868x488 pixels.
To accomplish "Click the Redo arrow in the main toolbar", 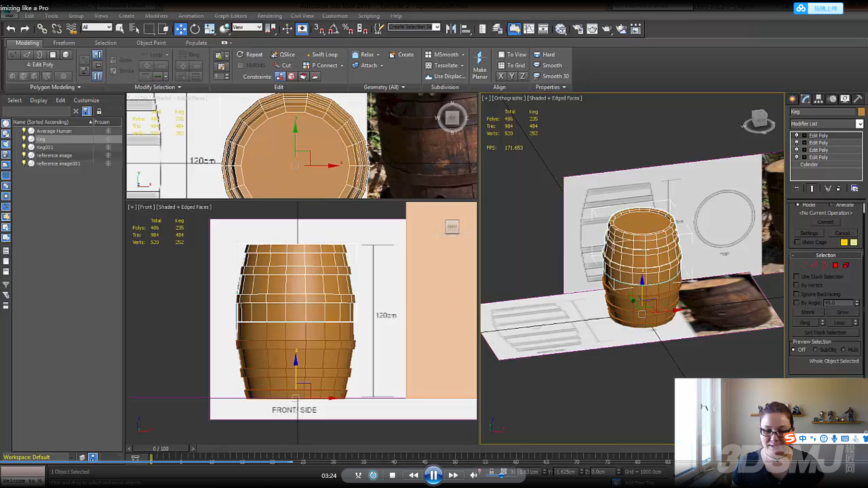I will [25, 29].
